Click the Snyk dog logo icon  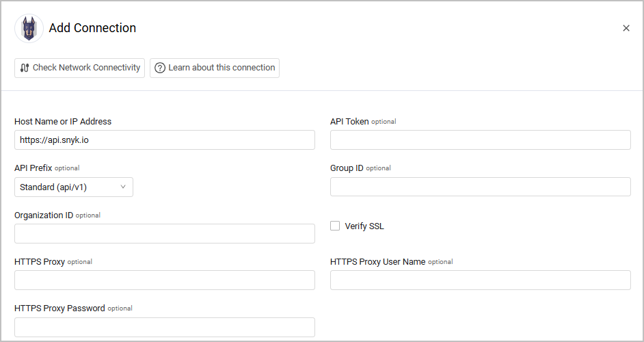(29, 29)
